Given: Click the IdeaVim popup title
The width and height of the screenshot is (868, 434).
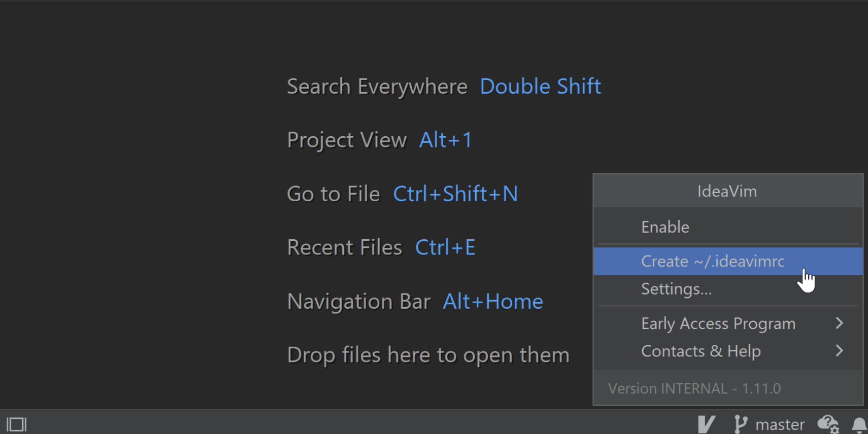Looking at the screenshot, I should click(x=727, y=192).
